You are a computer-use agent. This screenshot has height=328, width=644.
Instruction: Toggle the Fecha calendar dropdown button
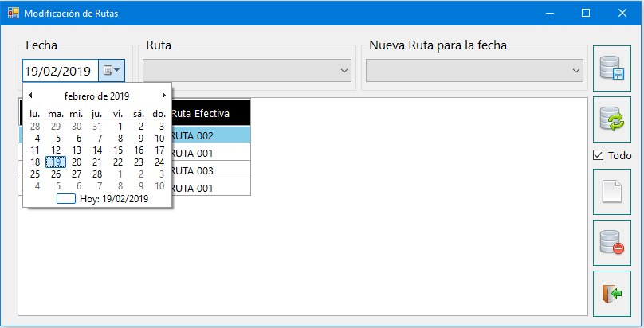[x=112, y=71]
